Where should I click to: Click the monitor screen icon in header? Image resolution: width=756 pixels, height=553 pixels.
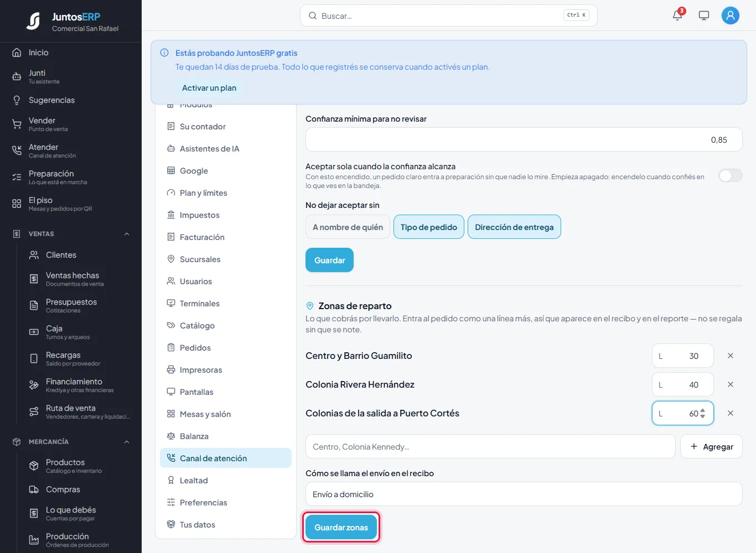704,15
